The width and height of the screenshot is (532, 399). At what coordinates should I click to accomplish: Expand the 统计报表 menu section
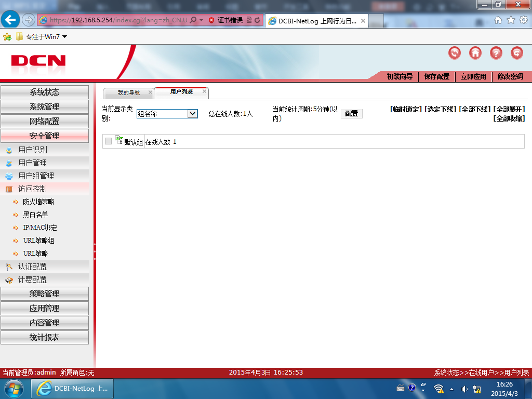tap(45, 338)
